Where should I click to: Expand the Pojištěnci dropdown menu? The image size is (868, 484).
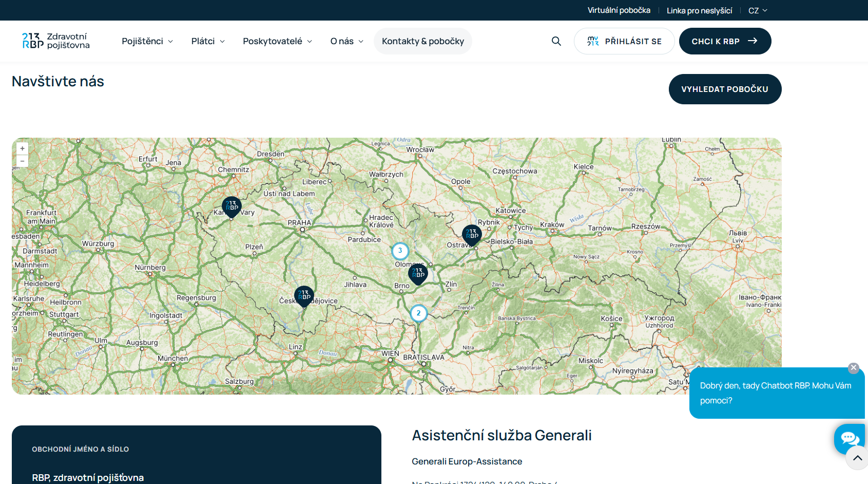click(x=147, y=41)
